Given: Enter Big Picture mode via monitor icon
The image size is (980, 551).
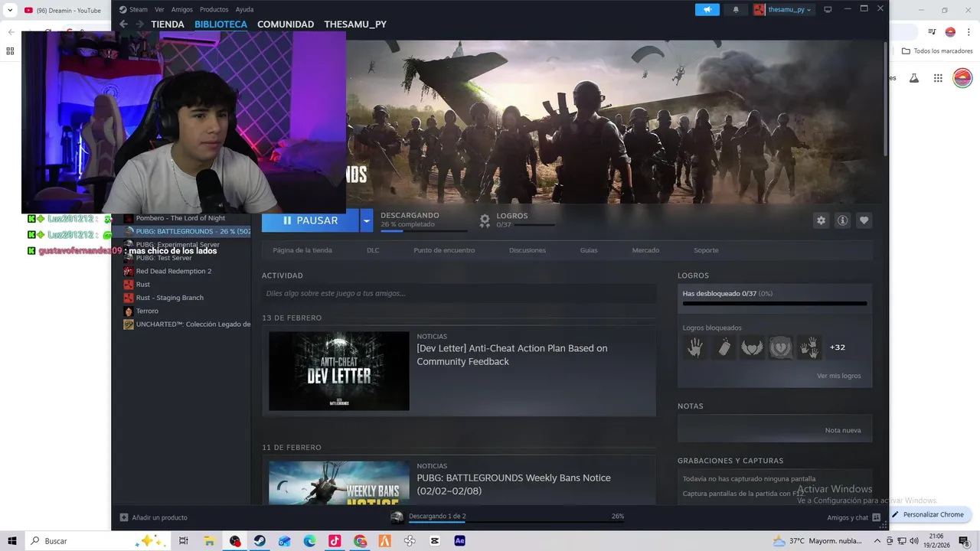Looking at the screenshot, I should [828, 9].
